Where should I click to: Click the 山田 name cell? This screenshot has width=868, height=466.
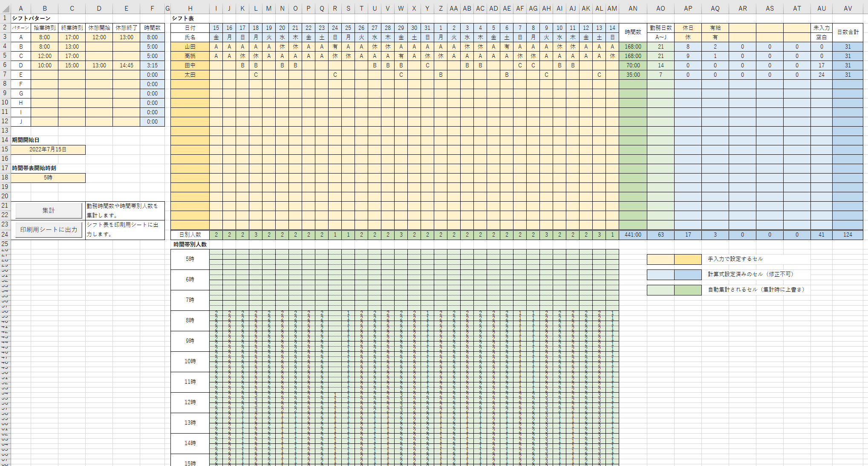190,47
